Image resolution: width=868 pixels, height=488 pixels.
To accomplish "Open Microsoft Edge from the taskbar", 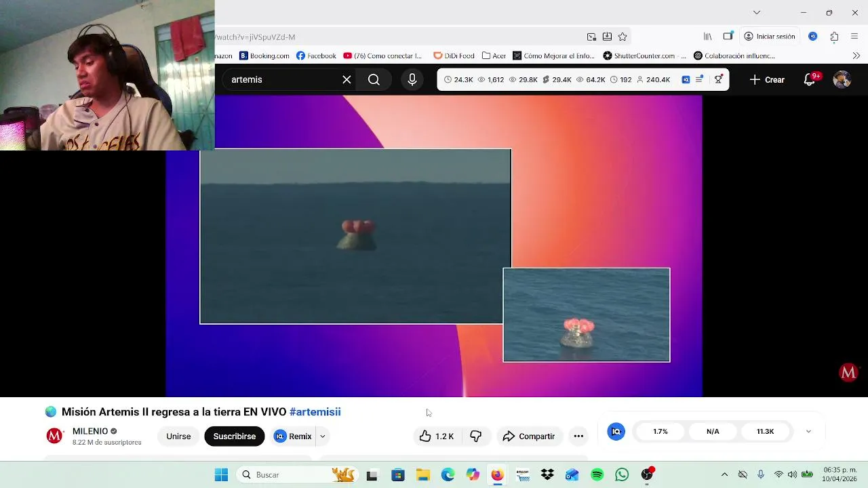I will coord(448,475).
